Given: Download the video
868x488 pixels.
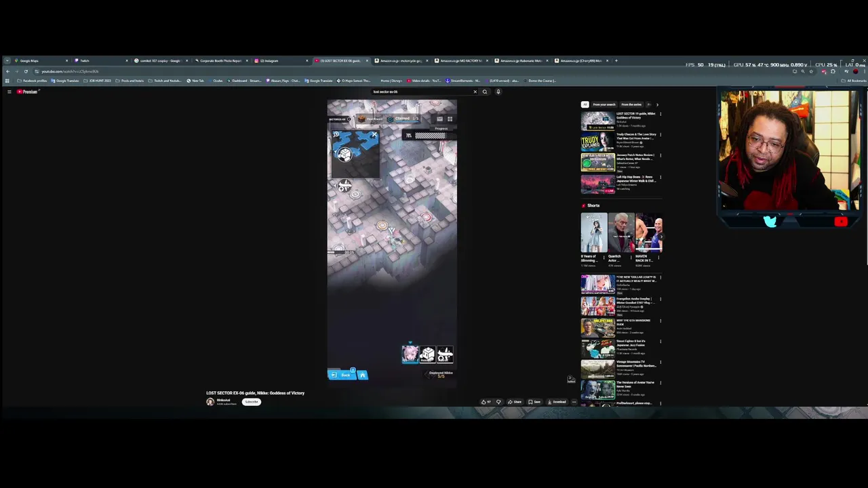Looking at the screenshot, I should coord(557,402).
